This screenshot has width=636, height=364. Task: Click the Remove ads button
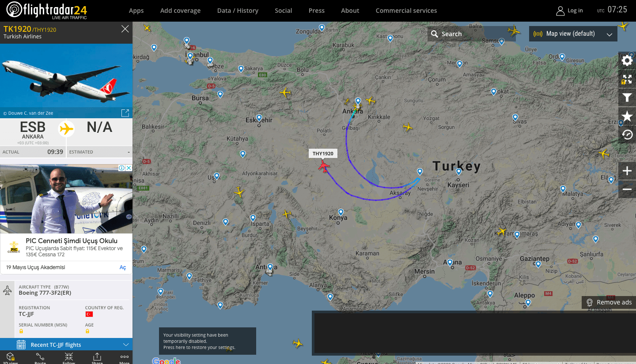(x=609, y=302)
